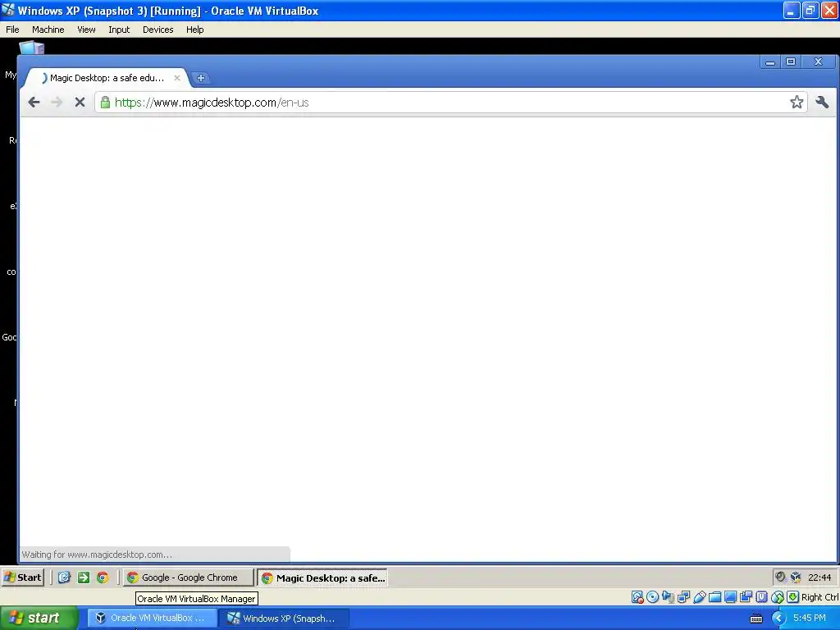Open the View menu
Image resolution: width=840 pixels, height=630 pixels.
[86, 30]
